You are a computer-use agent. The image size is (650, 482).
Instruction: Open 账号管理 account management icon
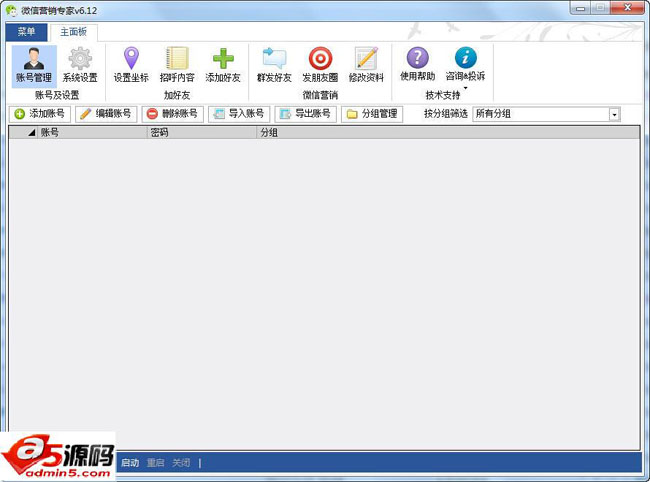(34, 65)
